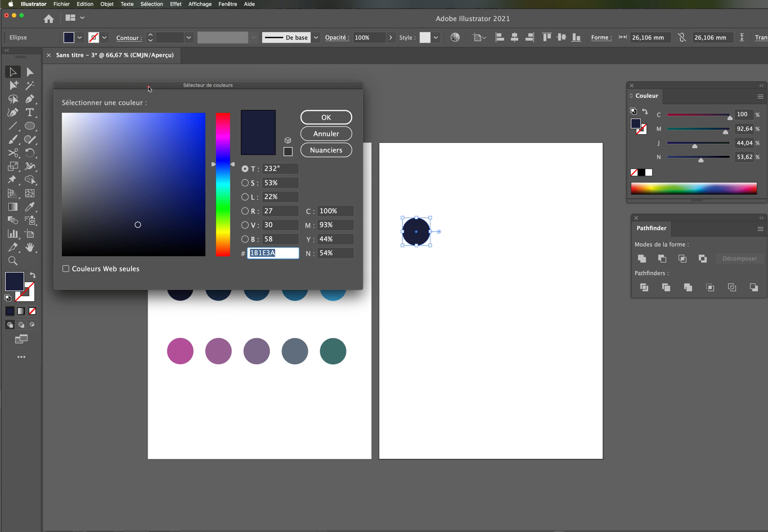The height and width of the screenshot is (532, 768).
Task: Click the Home icon
Action: [49, 18]
